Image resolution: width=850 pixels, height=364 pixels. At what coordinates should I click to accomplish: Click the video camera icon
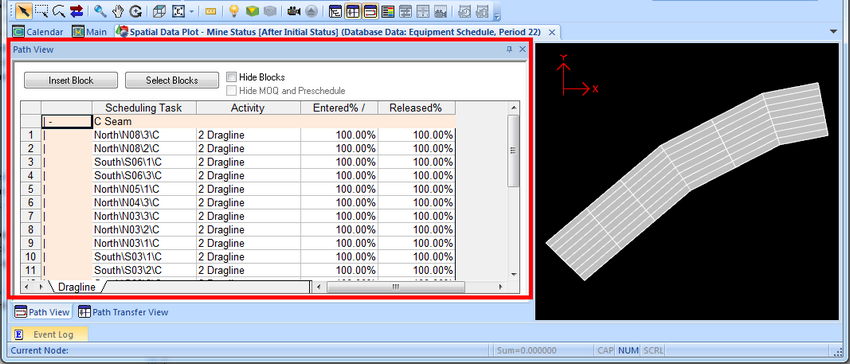coord(294,10)
